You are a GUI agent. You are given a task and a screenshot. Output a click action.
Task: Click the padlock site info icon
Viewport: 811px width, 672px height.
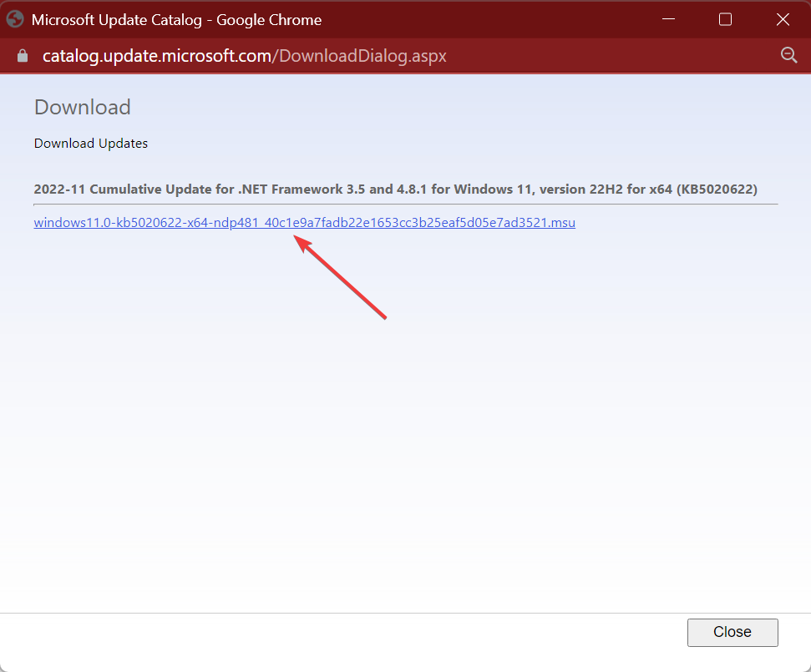click(x=23, y=56)
